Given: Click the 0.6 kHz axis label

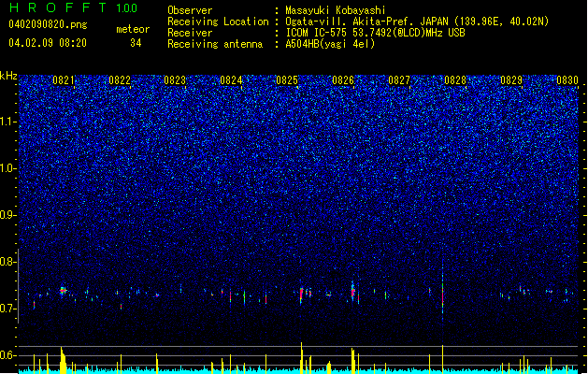Looking at the screenshot, I should (x=8, y=355).
